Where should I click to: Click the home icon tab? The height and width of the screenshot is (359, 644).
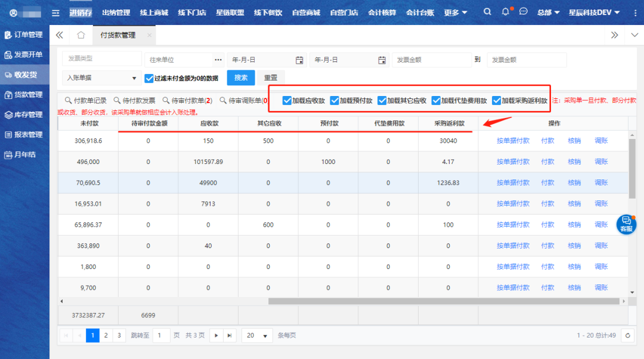(81, 35)
